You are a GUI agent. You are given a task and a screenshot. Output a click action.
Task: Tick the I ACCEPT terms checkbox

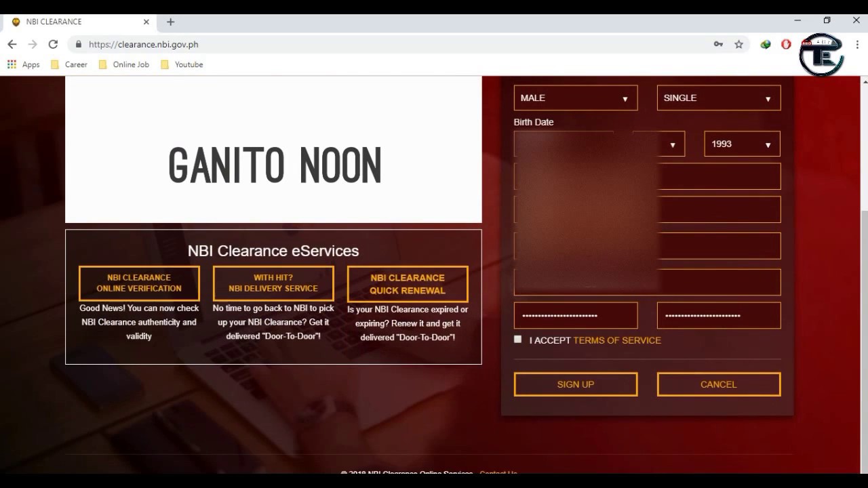tap(518, 340)
